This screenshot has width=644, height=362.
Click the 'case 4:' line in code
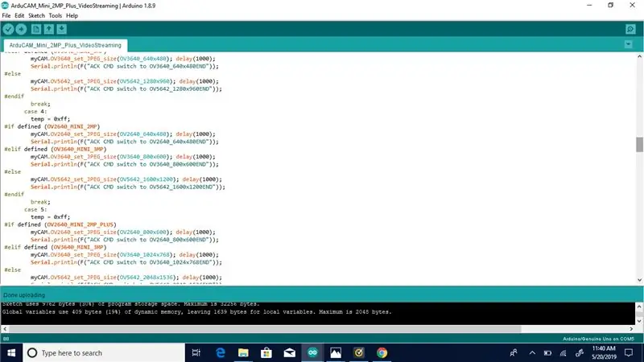click(35, 111)
